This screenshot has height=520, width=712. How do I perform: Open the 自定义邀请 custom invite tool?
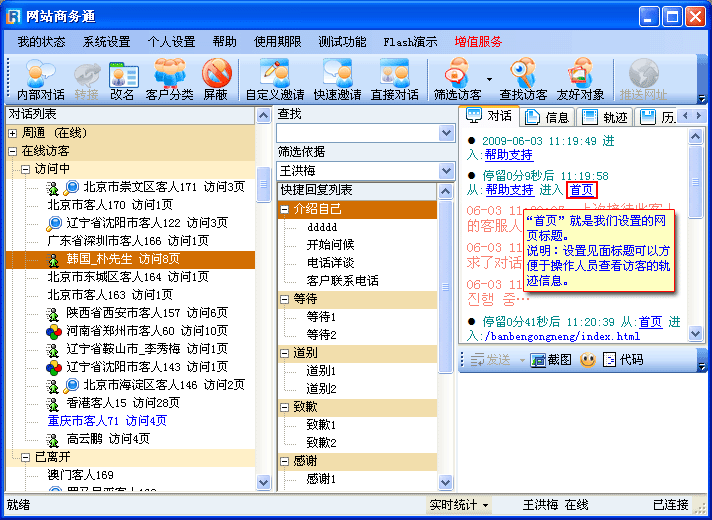point(273,79)
